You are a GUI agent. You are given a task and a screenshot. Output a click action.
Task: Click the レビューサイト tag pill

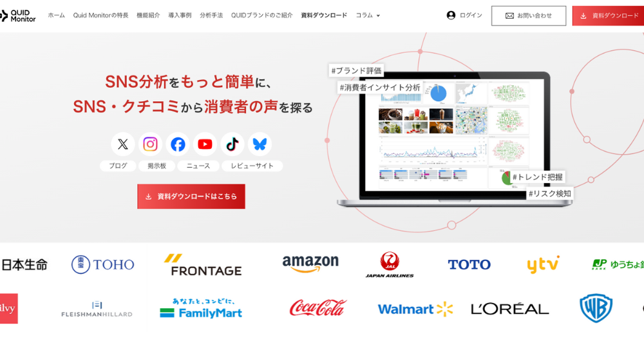click(x=252, y=166)
